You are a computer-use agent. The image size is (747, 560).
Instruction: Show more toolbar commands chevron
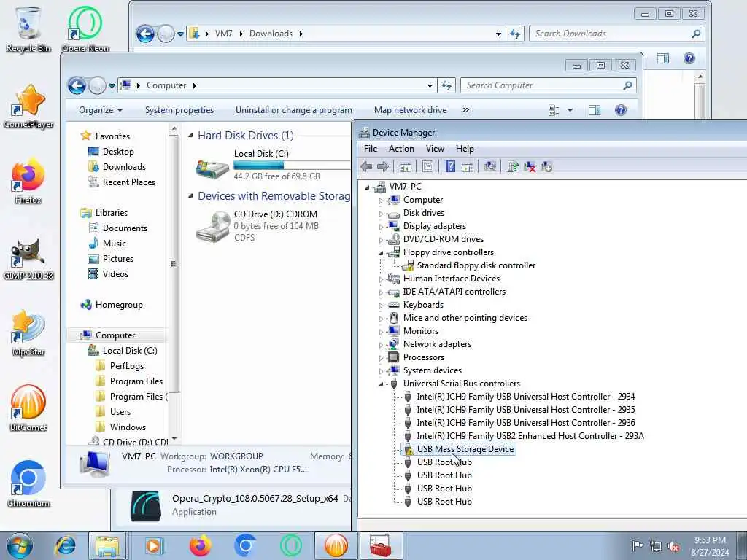click(x=466, y=110)
